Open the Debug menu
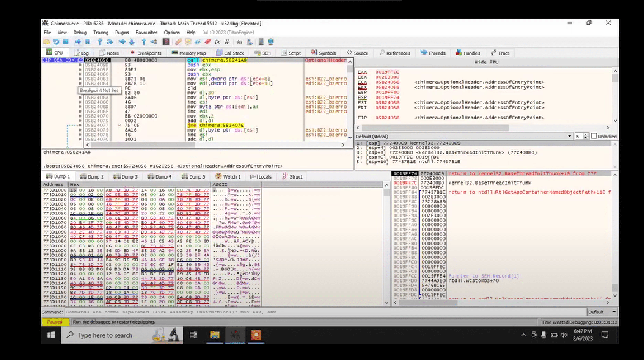Image resolution: width=644 pixels, height=360 pixels. point(80,33)
